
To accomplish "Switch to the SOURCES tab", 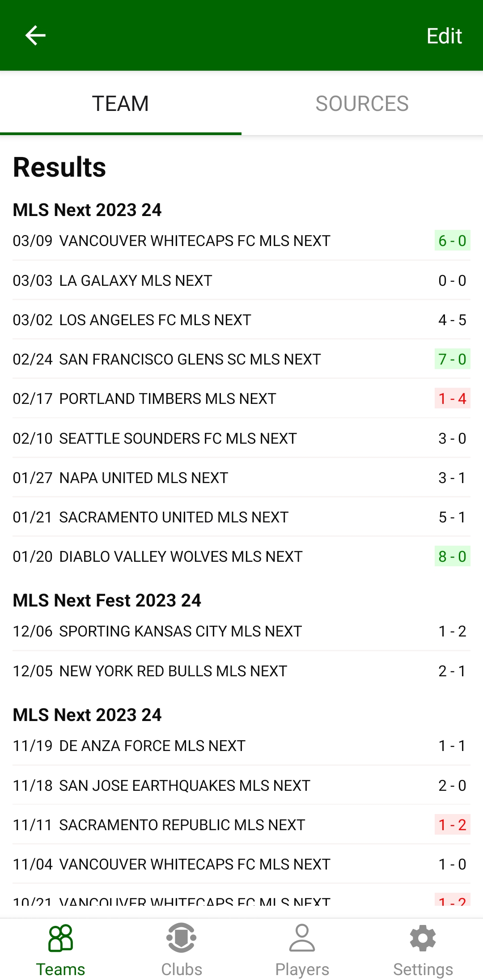I will point(362,104).
